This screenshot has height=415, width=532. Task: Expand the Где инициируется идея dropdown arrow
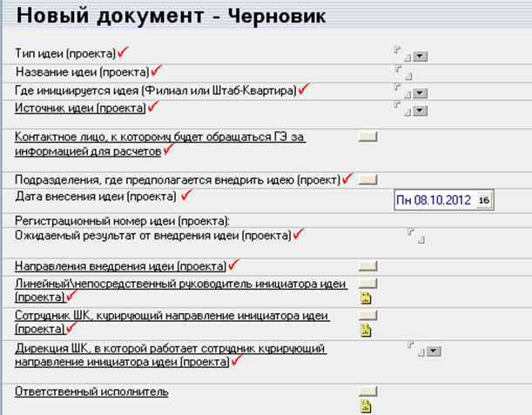pos(420,93)
